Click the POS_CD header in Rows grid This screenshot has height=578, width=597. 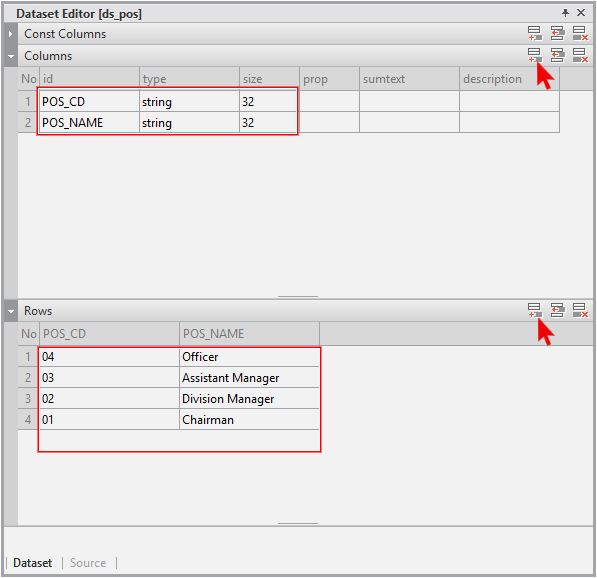click(109, 334)
